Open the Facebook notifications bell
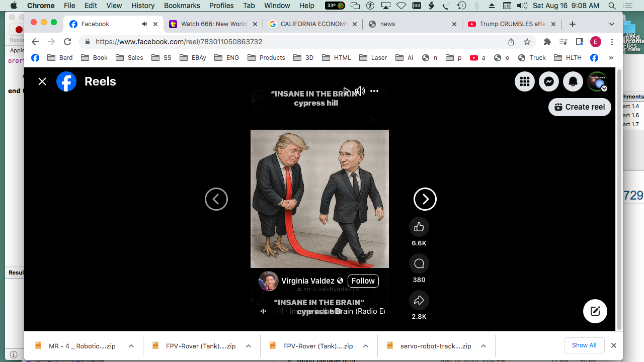 click(573, 81)
